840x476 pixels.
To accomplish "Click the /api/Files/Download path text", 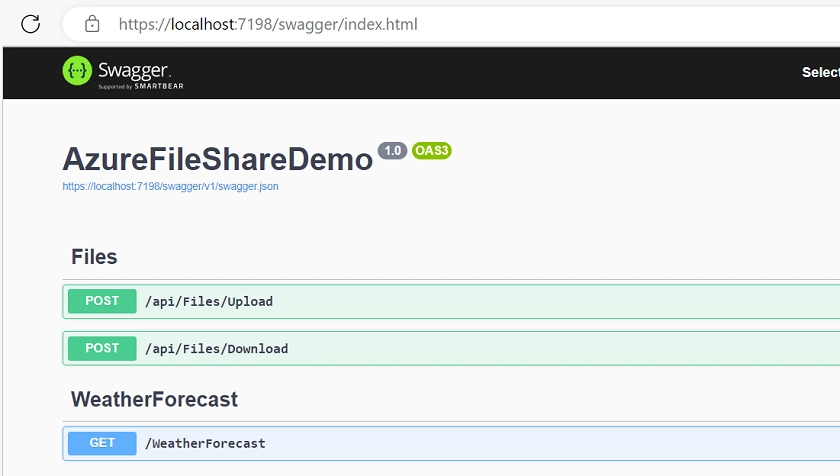I will (x=216, y=349).
